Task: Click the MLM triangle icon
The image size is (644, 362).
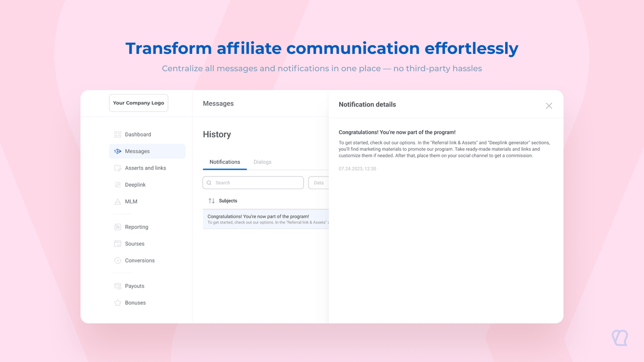Action: [118, 202]
